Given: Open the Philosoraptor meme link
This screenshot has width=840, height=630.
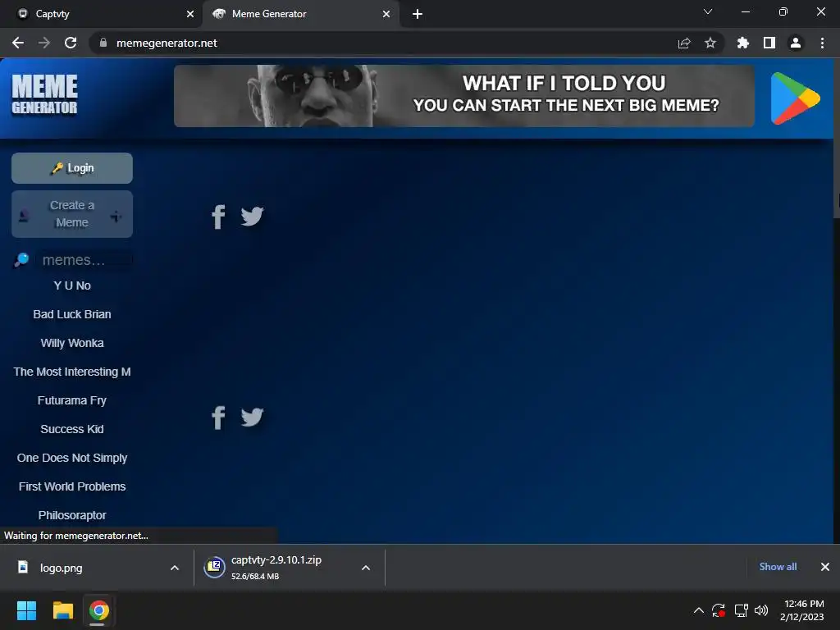Looking at the screenshot, I should coord(72,515).
